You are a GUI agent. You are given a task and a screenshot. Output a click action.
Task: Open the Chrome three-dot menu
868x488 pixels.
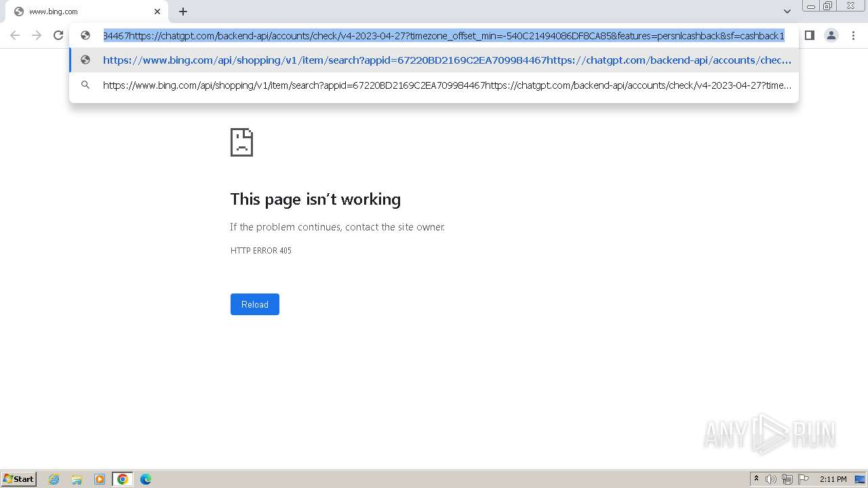tap(853, 35)
